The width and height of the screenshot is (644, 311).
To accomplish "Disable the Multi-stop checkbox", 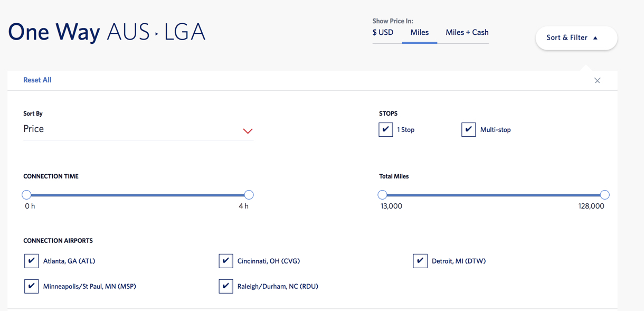I will [468, 129].
